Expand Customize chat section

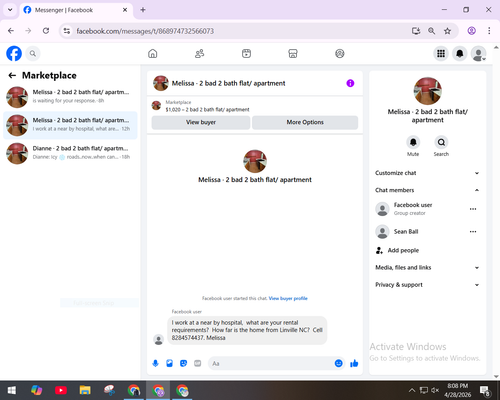pyautogui.click(x=427, y=173)
